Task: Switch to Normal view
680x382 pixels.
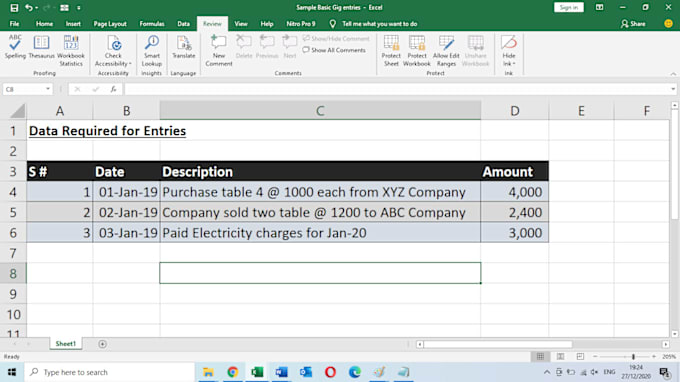Action: coord(540,356)
